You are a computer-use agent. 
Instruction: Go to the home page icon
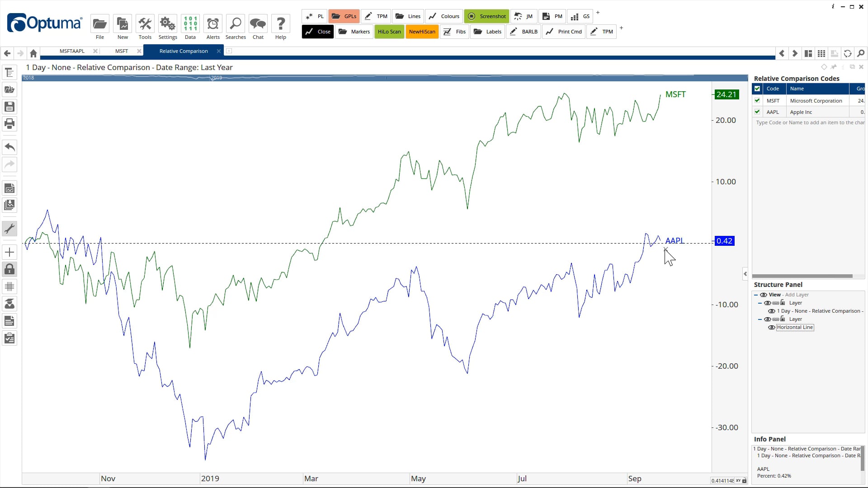click(33, 53)
